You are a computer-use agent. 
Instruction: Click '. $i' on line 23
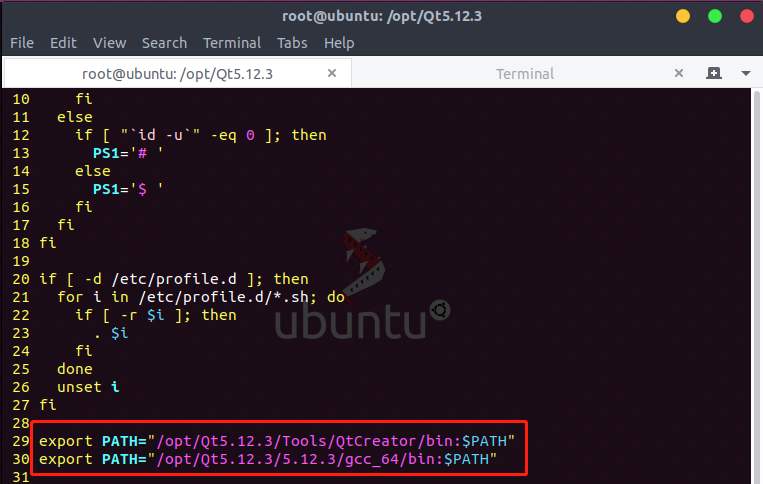coord(111,333)
